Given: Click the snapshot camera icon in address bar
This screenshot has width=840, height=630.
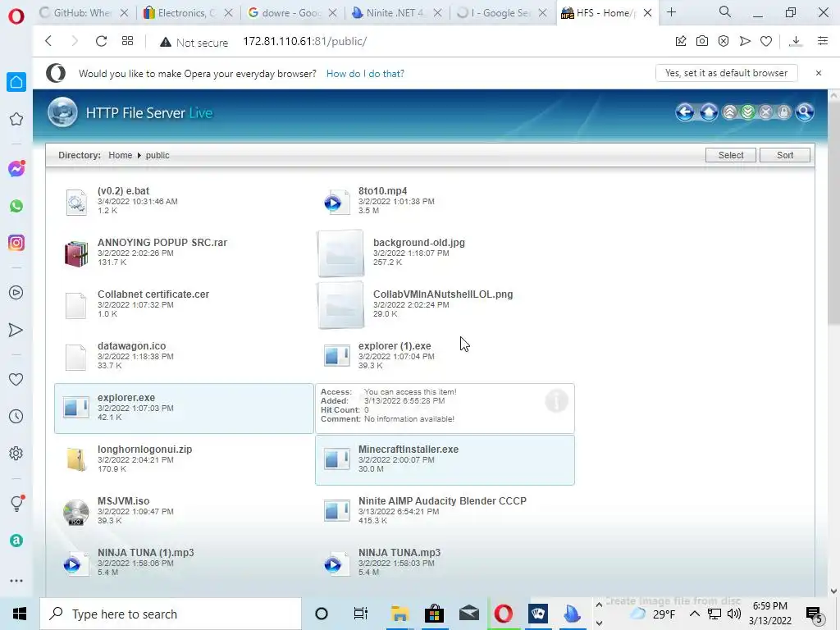Looking at the screenshot, I should pos(702,41).
